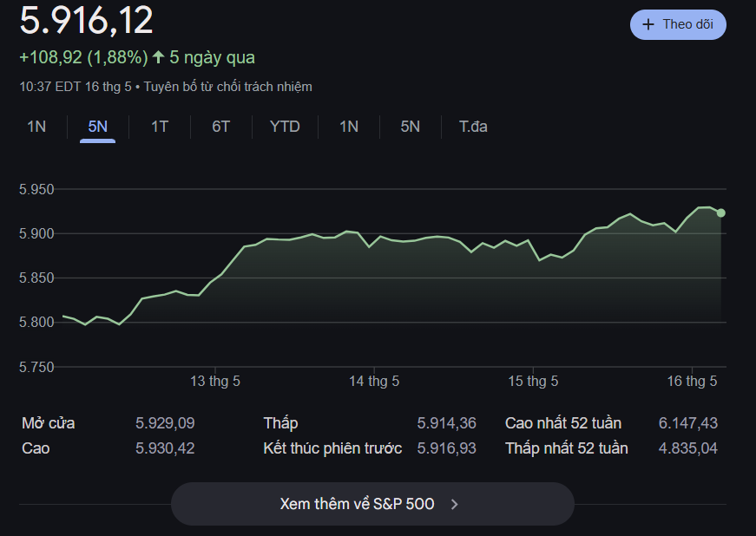
Task: Click the 5.950 axis label
Action: (x=36, y=189)
